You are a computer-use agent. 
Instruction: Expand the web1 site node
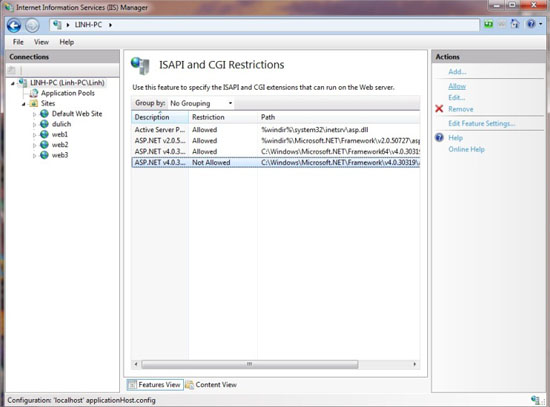click(x=34, y=135)
